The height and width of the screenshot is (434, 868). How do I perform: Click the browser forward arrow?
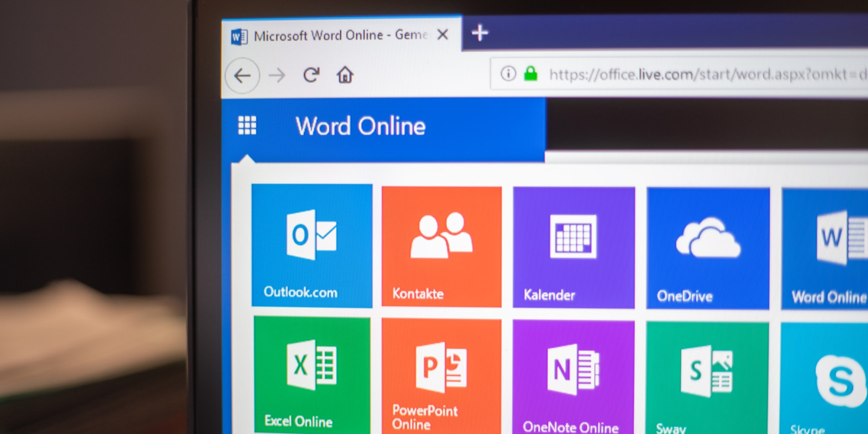click(x=277, y=75)
